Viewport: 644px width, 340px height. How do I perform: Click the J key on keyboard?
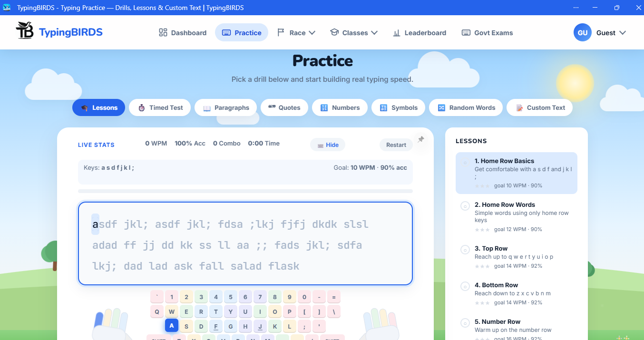[x=260, y=326]
